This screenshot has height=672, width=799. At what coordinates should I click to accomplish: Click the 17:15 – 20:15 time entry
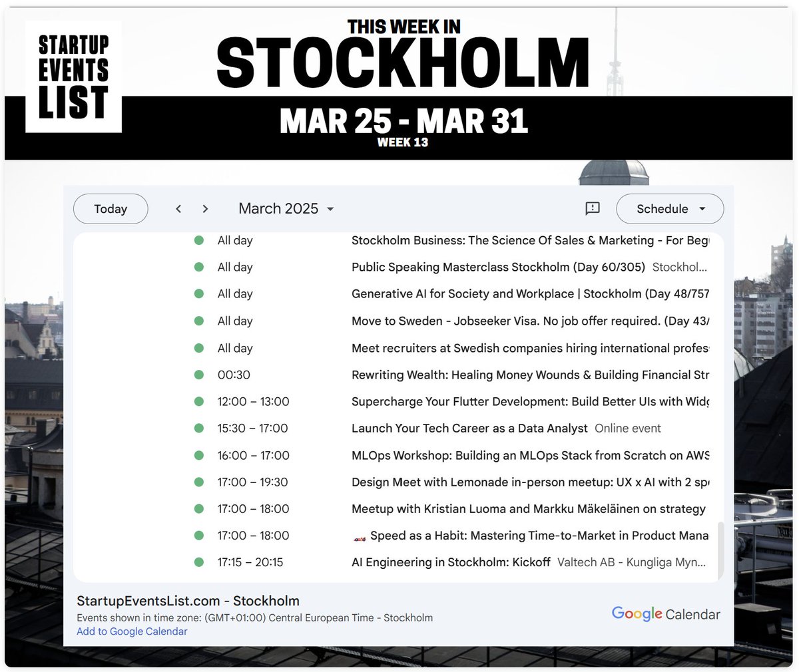tap(250, 562)
